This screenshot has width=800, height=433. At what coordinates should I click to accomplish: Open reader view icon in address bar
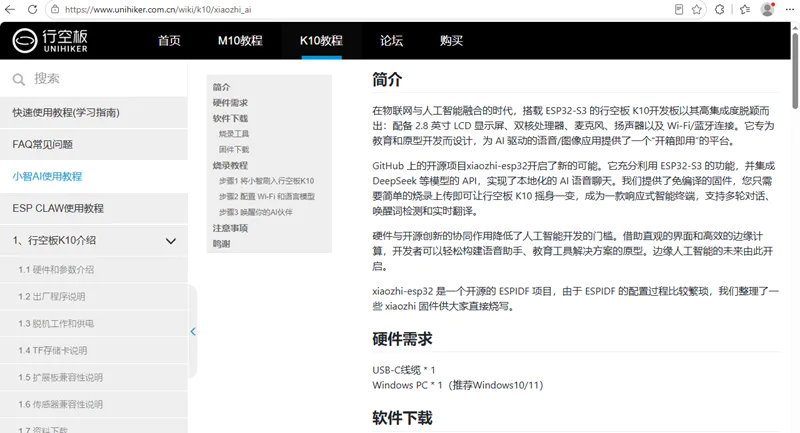[679, 9]
